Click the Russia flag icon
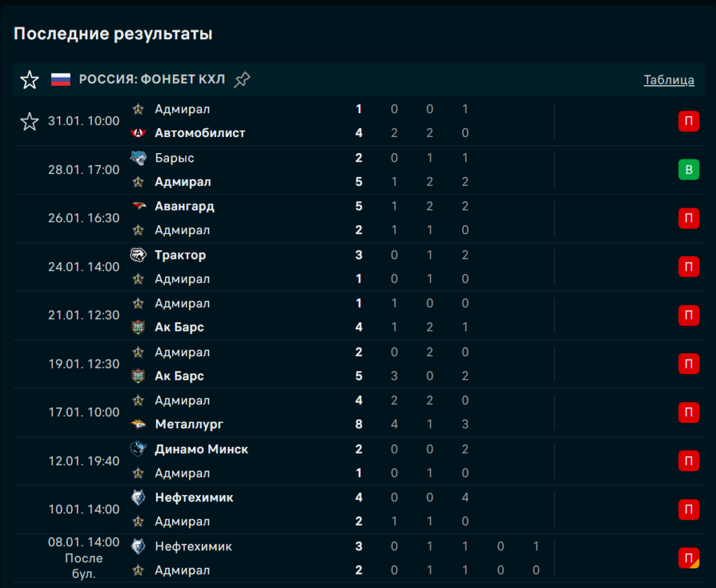The width and height of the screenshot is (716, 588). pyautogui.click(x=61, y=80)
